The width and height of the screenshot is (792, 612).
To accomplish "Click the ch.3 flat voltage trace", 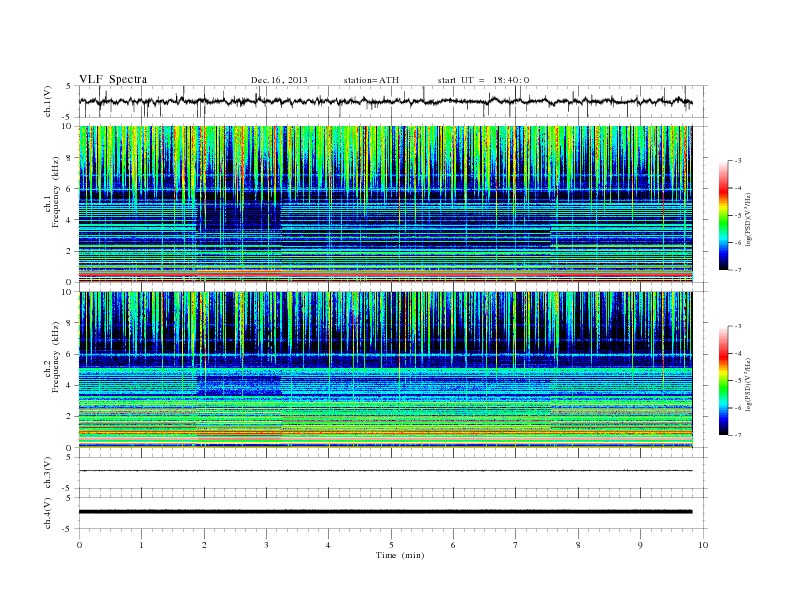I will (x=386, y=471).
